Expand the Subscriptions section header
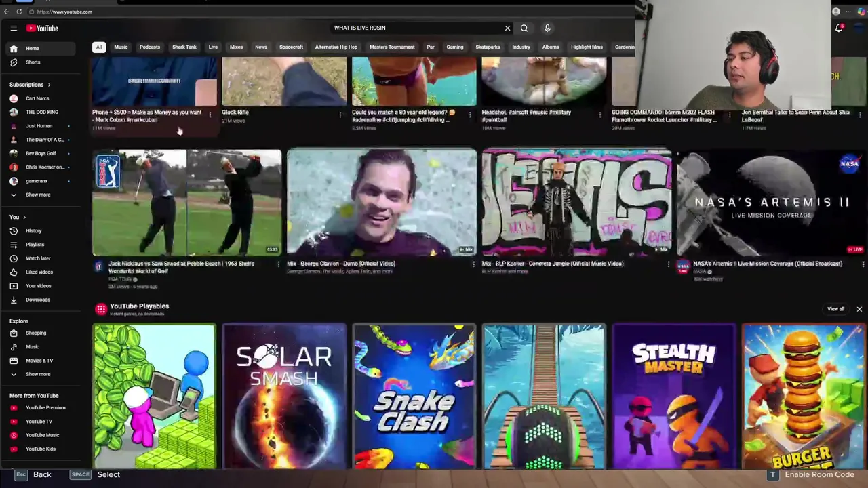The image size is (868, 488). pyautogui.click(x=30, y=85)
